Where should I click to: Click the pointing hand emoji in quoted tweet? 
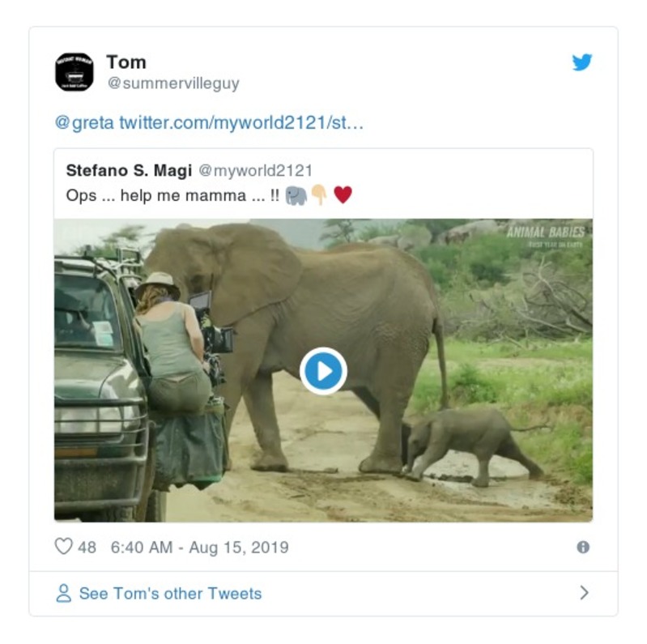tap(320, 195)
